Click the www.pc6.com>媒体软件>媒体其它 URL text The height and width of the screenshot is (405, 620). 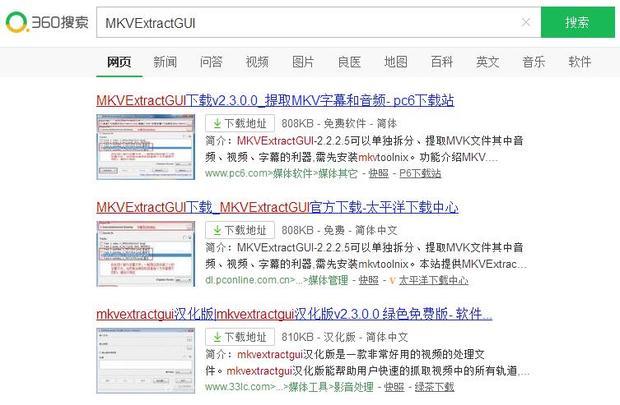281,173
